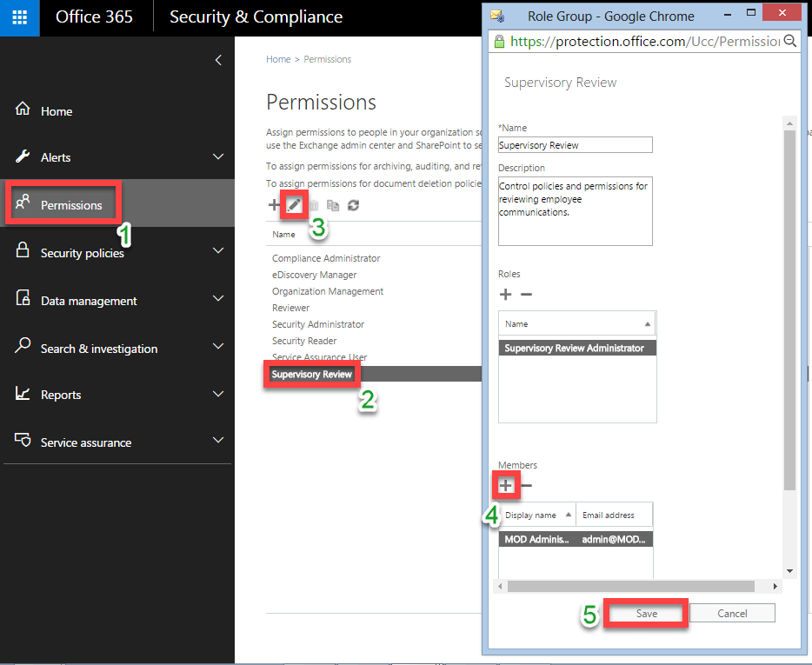Remove member using the Members minus icon

click(526, 486)
